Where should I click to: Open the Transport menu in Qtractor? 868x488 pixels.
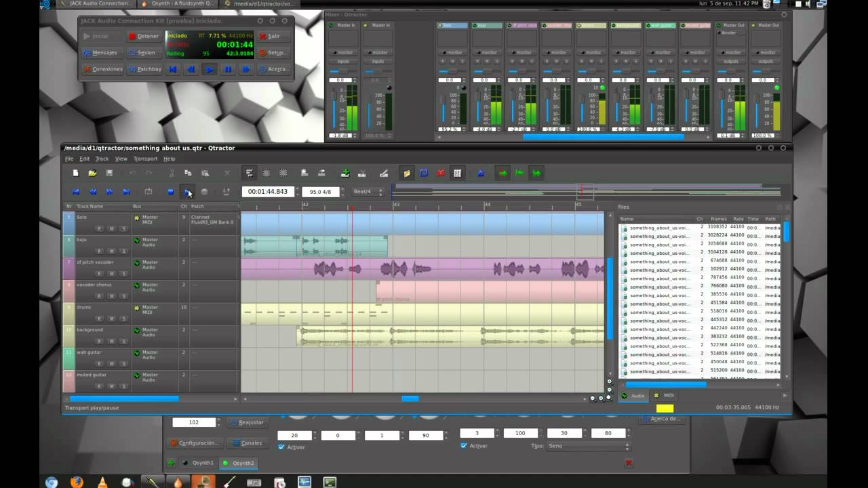pos(145,159)
